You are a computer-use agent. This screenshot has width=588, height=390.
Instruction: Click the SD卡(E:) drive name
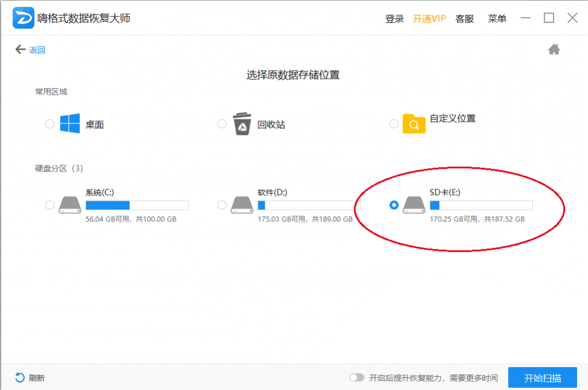pos(445,193)
